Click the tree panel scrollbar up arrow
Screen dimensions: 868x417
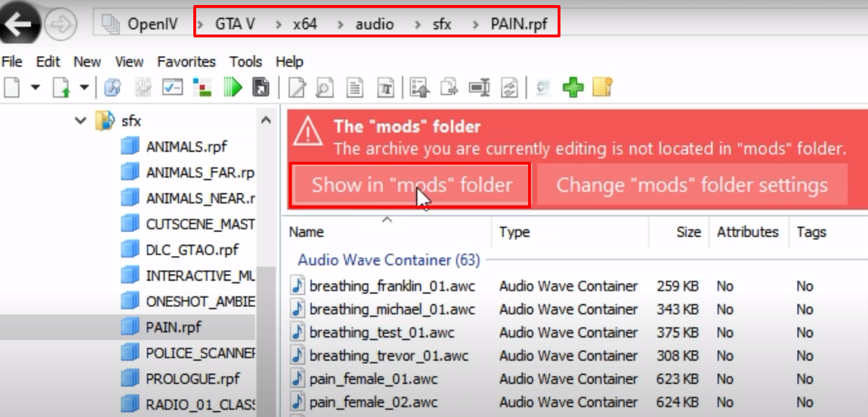click(x=266, y=121)
